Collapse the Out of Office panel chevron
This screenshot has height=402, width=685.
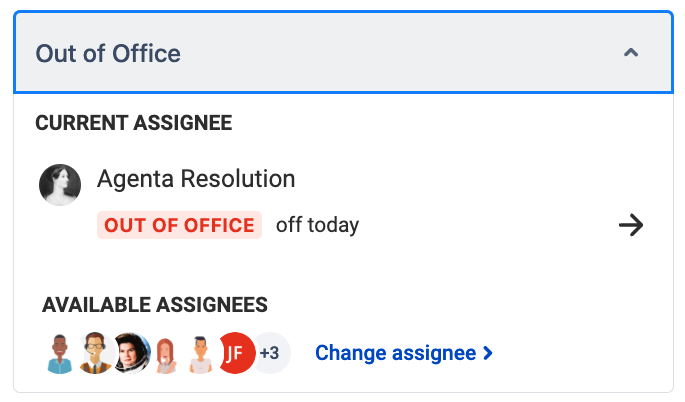click(631, 53)
